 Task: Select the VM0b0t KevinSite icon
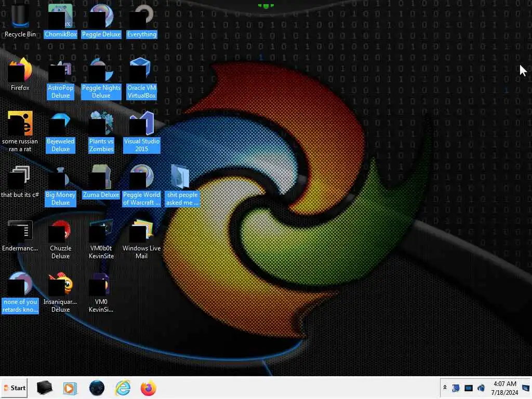tap(101, 239)
